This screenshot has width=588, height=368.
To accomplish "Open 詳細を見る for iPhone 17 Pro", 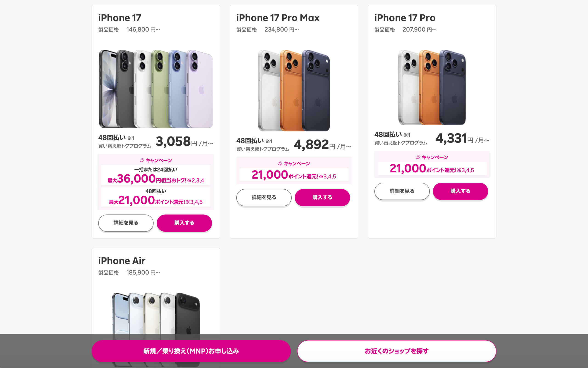I will (x=402, y=191).
